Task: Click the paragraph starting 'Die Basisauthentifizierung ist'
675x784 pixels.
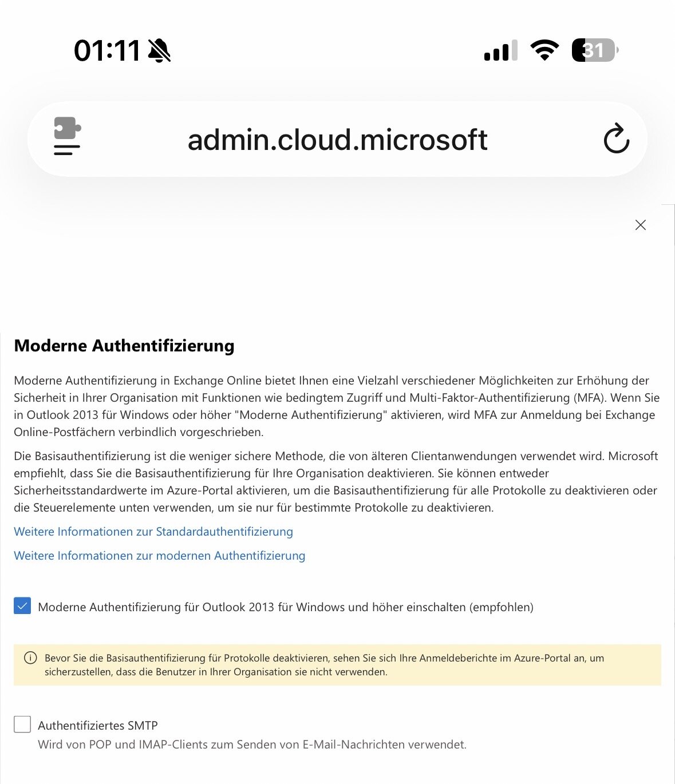Action: point(335,482)
